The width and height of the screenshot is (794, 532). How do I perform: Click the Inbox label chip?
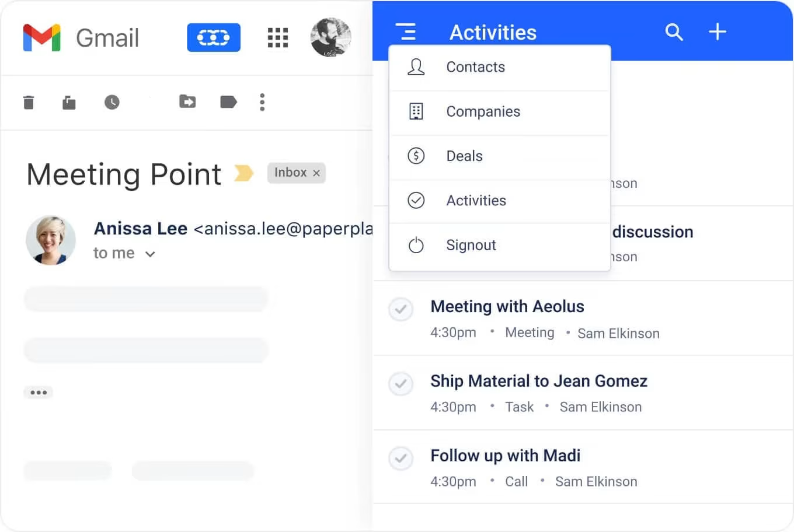pyautogui.click(x=297, y=173)
